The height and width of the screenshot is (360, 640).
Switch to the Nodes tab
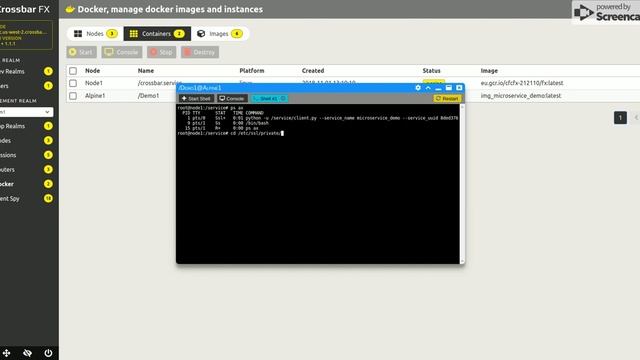click(x=95, y=33)
